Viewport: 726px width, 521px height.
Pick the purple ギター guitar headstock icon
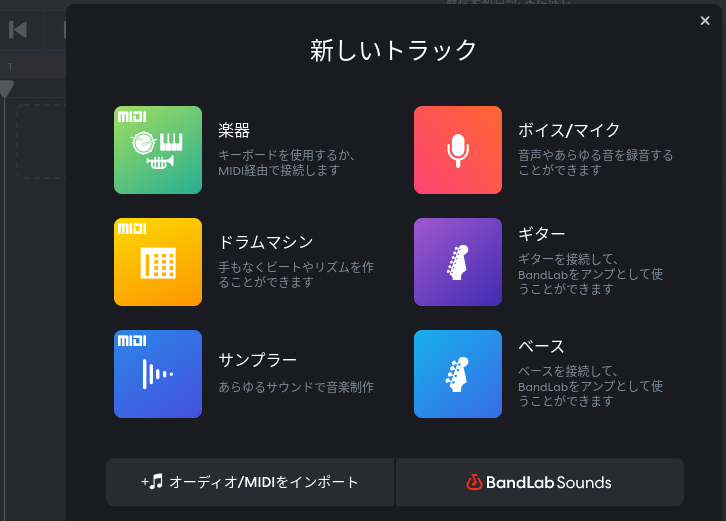tap(458, 262)
